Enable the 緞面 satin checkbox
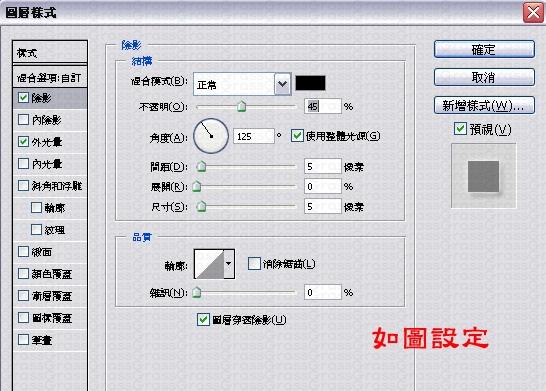546x391 pixels. pos(23,251)
